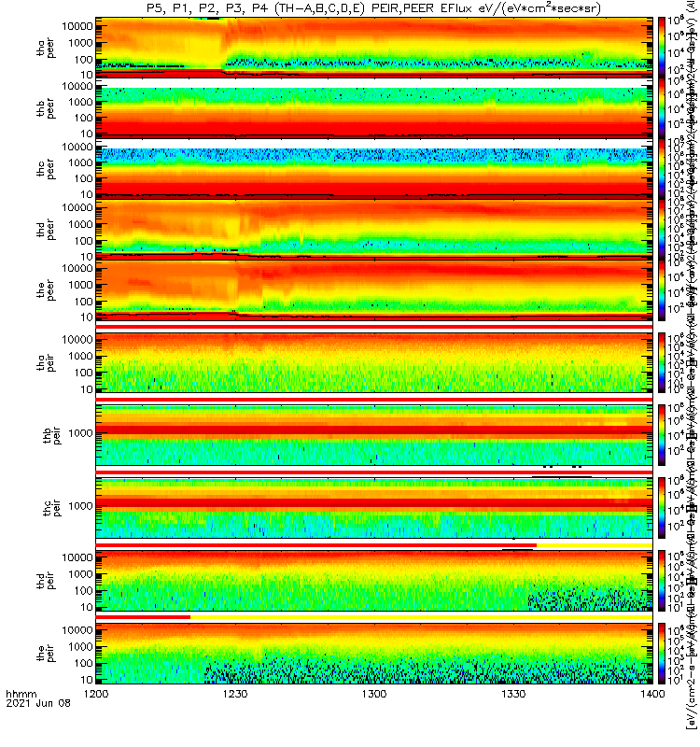The width and height of the screenshot is (700, 747).
Task: Click inside the tha peir spectrogram panel
Action: click(374, 362)
